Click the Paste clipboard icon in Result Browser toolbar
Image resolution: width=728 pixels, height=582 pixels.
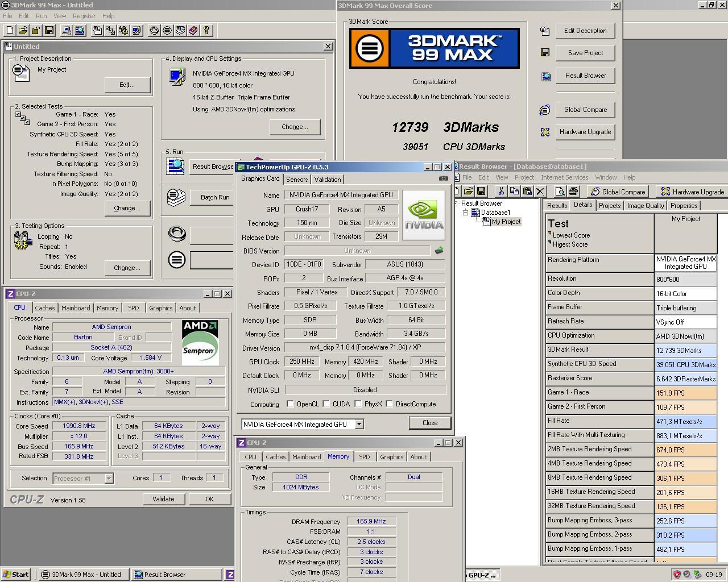click(527, 192)
